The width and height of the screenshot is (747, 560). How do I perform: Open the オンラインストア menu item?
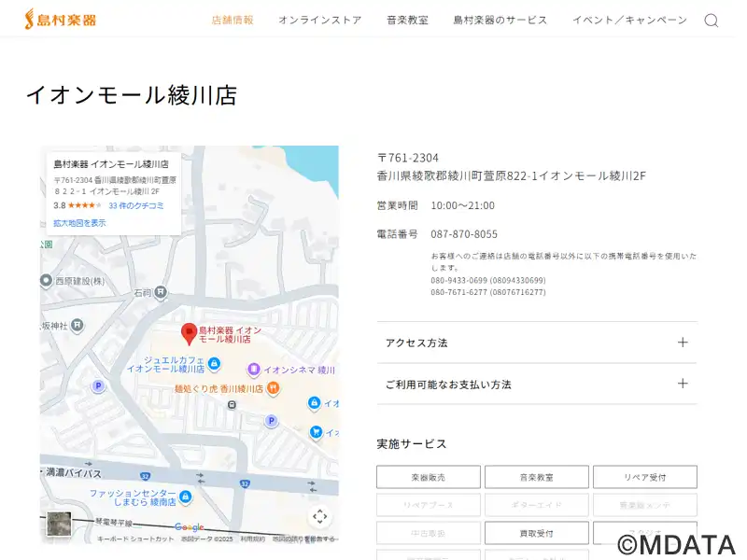coord(319,20)
